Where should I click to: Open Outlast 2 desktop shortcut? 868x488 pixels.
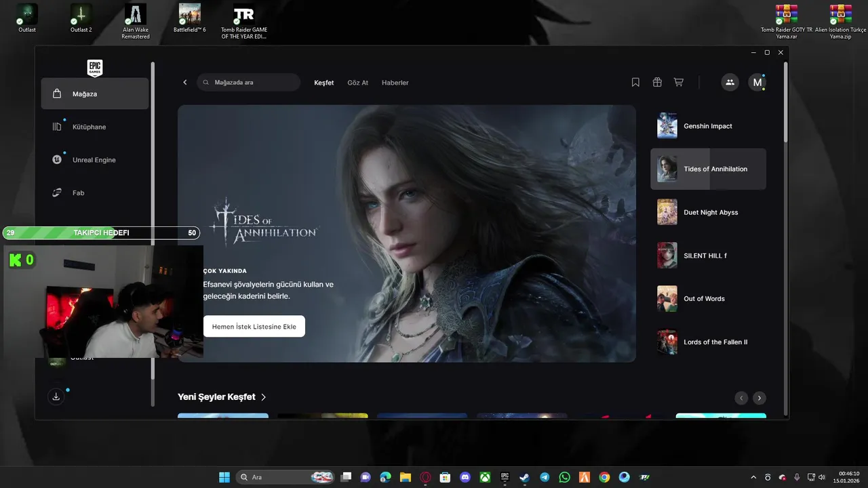pyautogui.click(x=81, y=19)
